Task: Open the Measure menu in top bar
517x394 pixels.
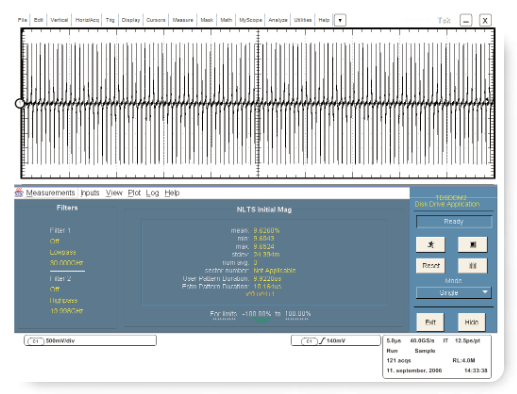Action: coord(183,20)
